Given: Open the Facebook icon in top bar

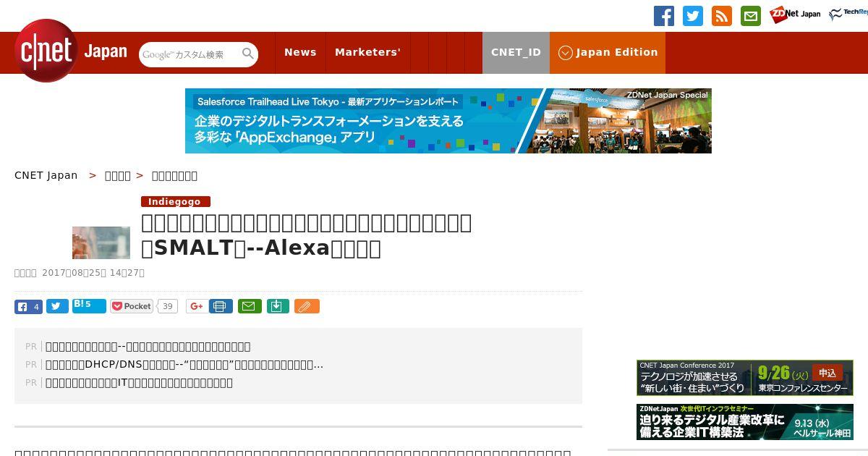Looking at the screenshot, I should [x=664, y=16].
